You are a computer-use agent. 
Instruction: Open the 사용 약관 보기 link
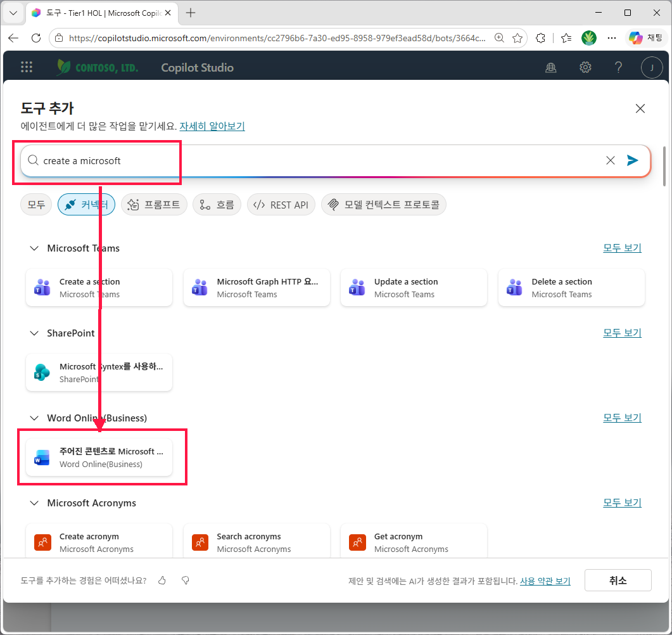tap(545, 581)
